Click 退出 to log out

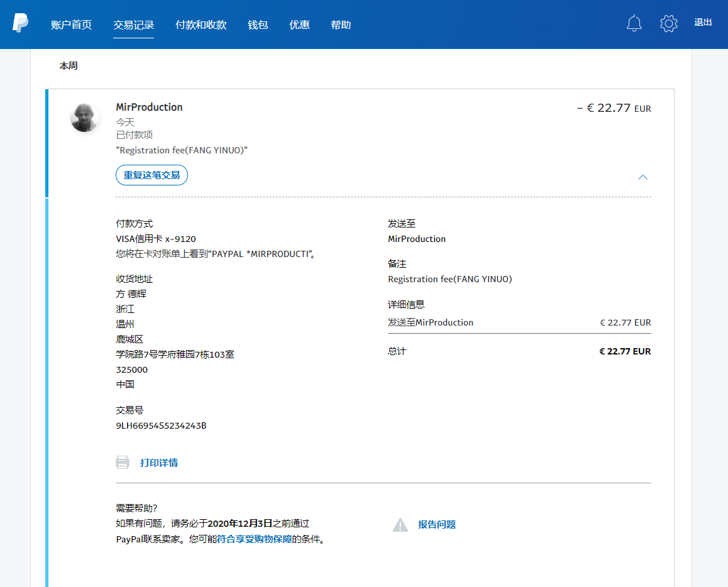click(x=703, y=23)
